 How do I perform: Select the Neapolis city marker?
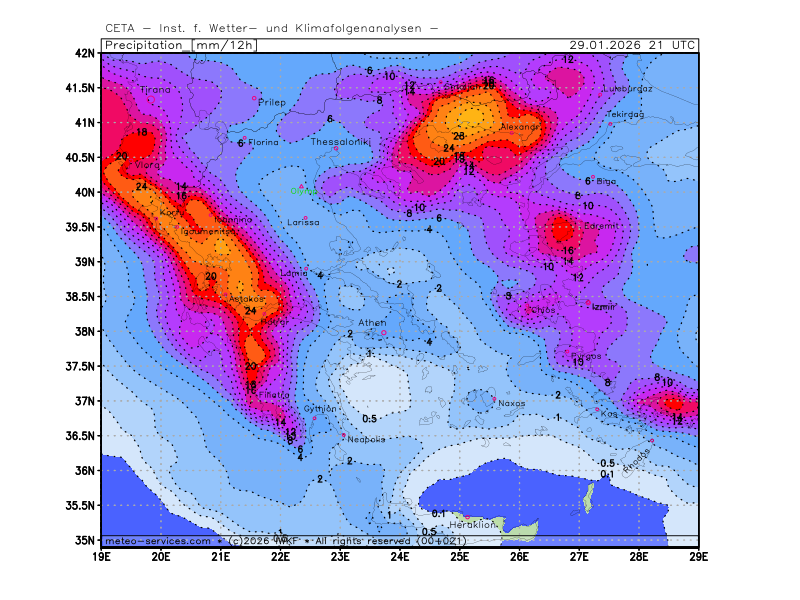point(343,435)
